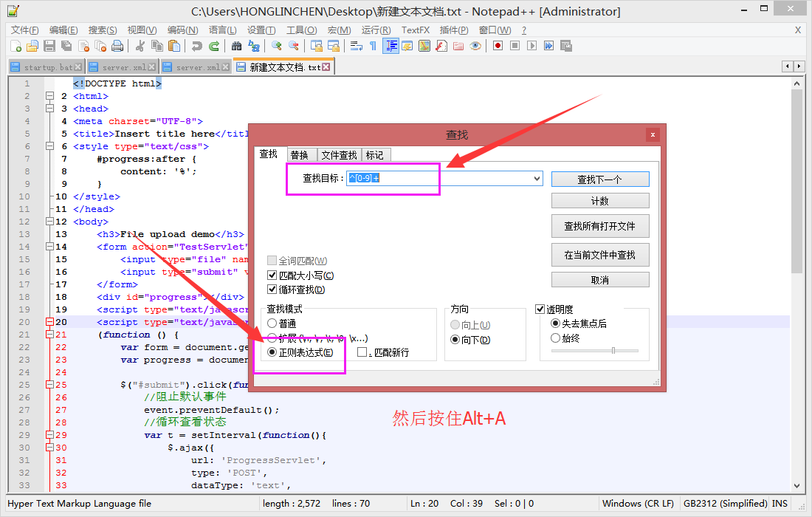Choose 向下 search direction
812x517 pixels.
[455, 340]
